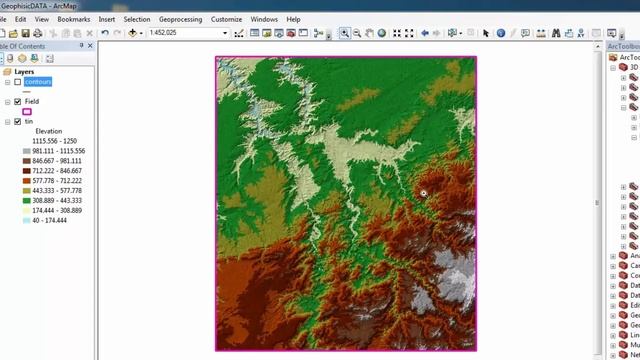Viewport: 640px width, 360px height.
Task: Open the Select Features dropdown arrow
Action: (460, 33)
